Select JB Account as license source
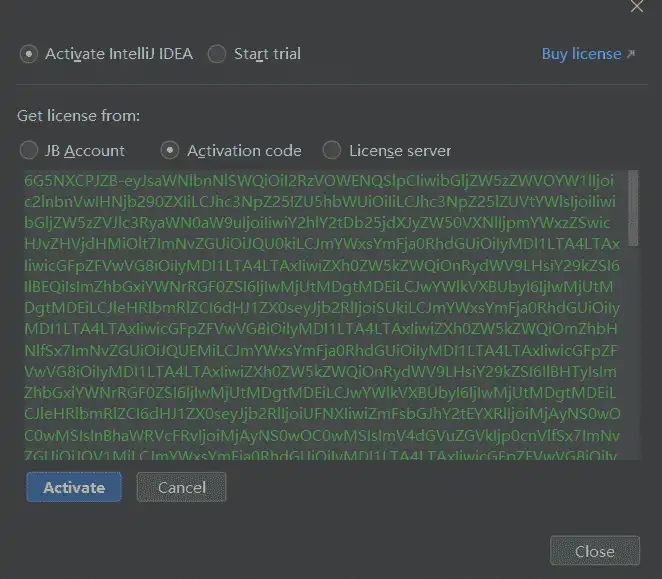The image size is (662, 579). click(x=29, y=150)
